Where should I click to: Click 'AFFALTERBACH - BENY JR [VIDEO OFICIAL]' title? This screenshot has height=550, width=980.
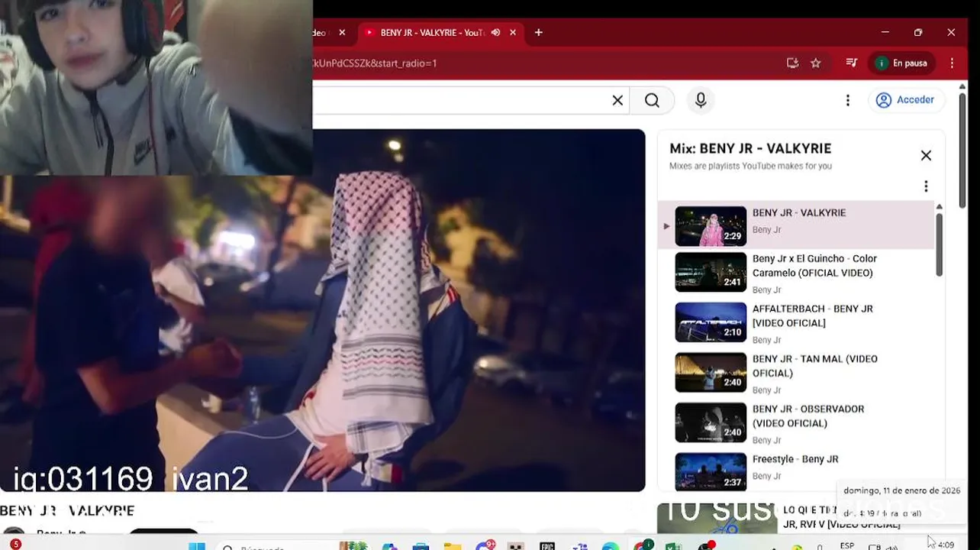(813, 316)
